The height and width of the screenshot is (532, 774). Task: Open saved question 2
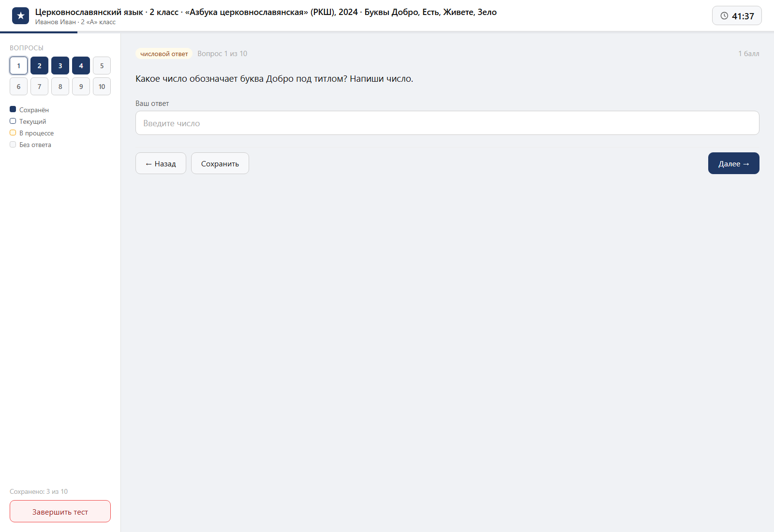39,66
